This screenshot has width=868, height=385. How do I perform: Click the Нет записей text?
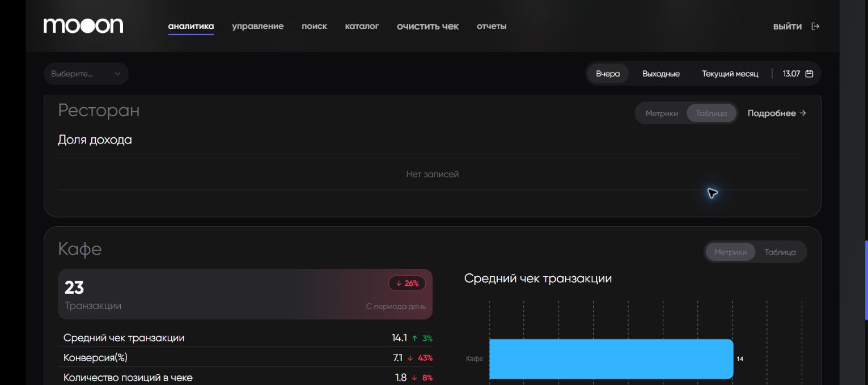pos(433,174)
